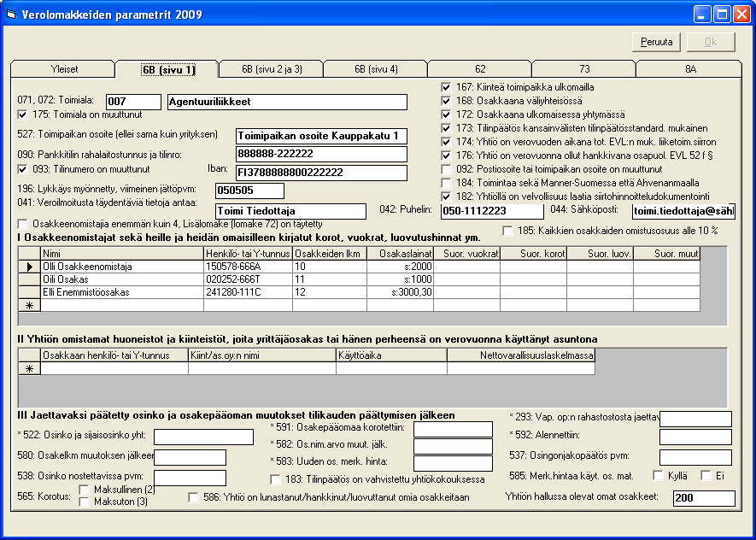This screenshot has width=756, height=540.
Task: Select row header for Oili Osakas
Action: coord(29,279)
